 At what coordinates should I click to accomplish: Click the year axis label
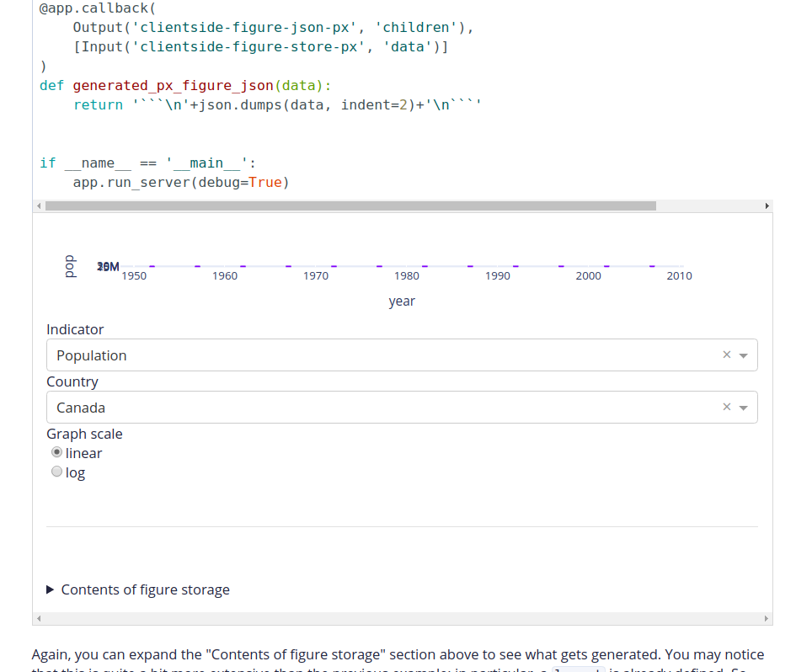click(x=402, y=301)
